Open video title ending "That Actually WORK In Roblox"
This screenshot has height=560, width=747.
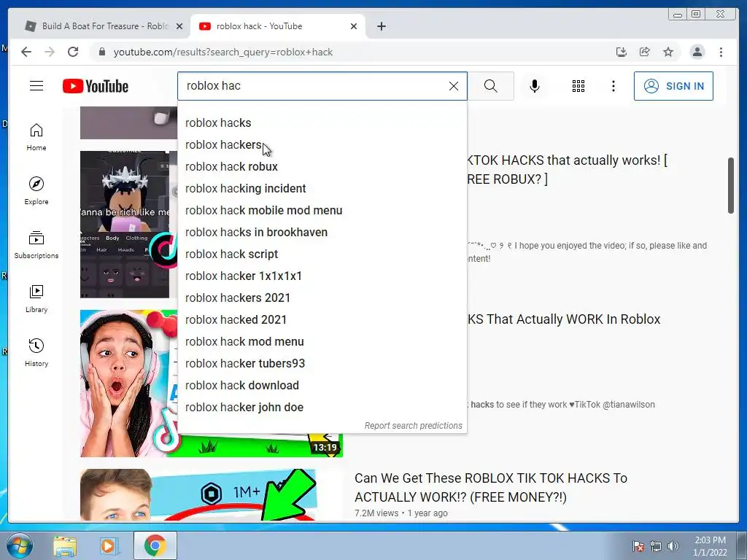pos(564,319)
